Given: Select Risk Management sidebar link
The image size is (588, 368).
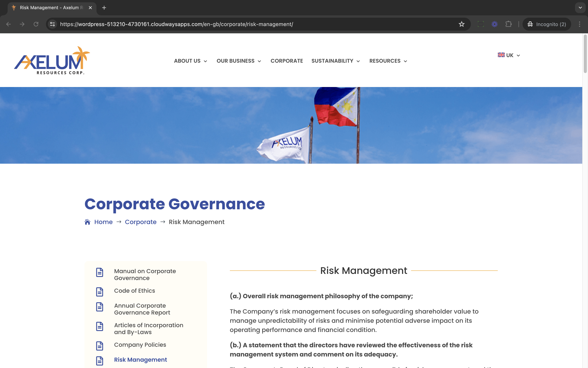Looking at the screenshot, I should [141, 360].
